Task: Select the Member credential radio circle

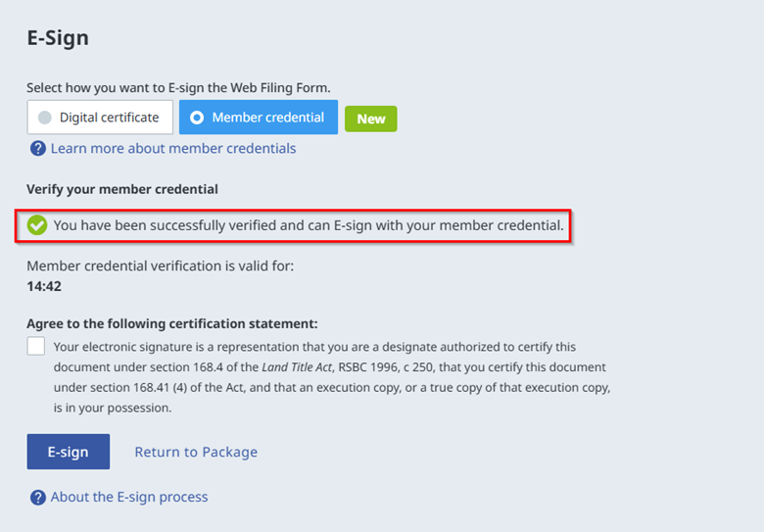Action: 197,118
